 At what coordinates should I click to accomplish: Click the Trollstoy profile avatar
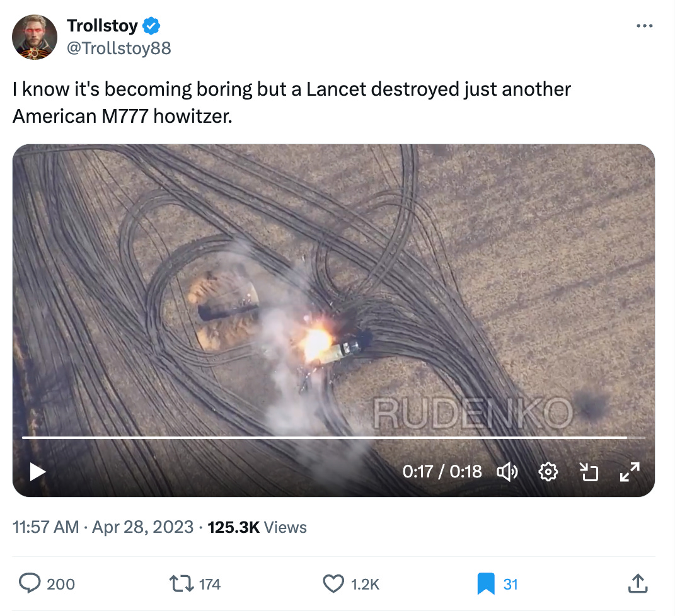(x=35, y=37)
